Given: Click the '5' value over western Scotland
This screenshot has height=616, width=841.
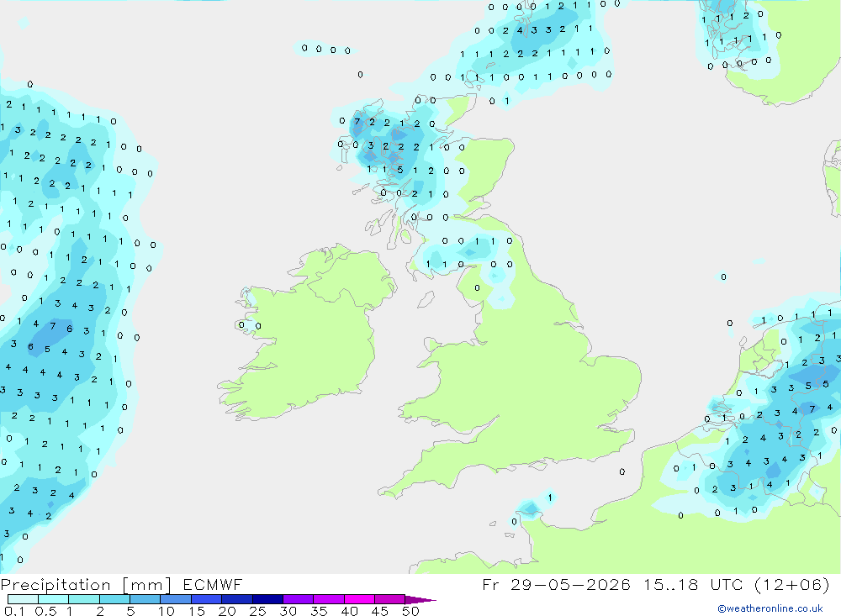Looking at the screenshot, I should pos(400,170).
